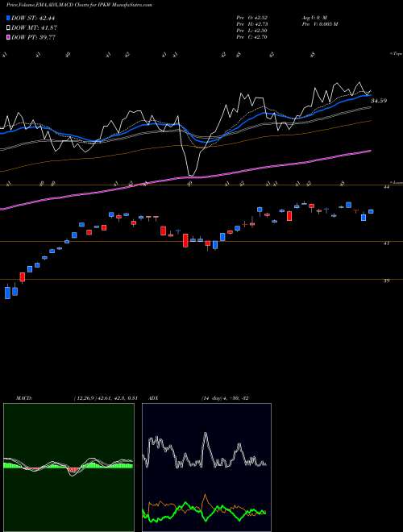Click the MACD parameters text (12,26,9)

pos(105,398)
